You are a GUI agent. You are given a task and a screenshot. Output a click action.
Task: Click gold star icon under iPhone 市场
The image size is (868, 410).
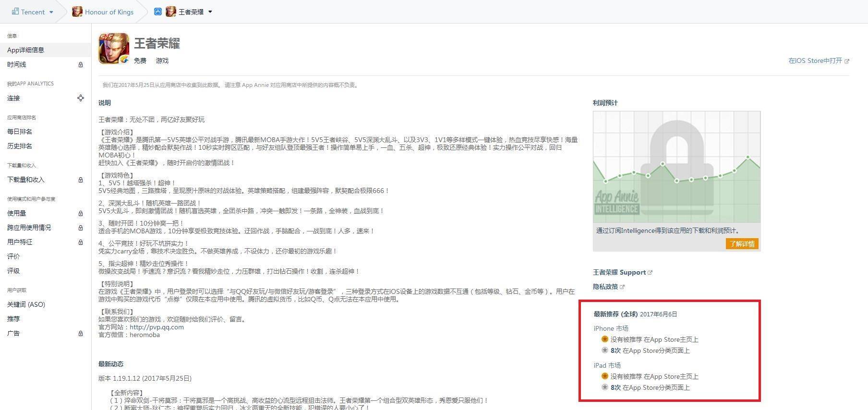[x=605, y=339]
